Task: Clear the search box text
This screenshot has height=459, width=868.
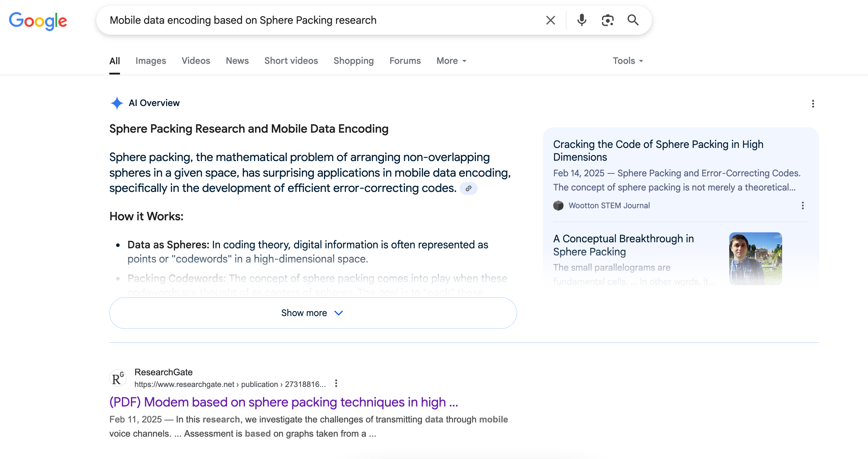Action: (550, 20)
